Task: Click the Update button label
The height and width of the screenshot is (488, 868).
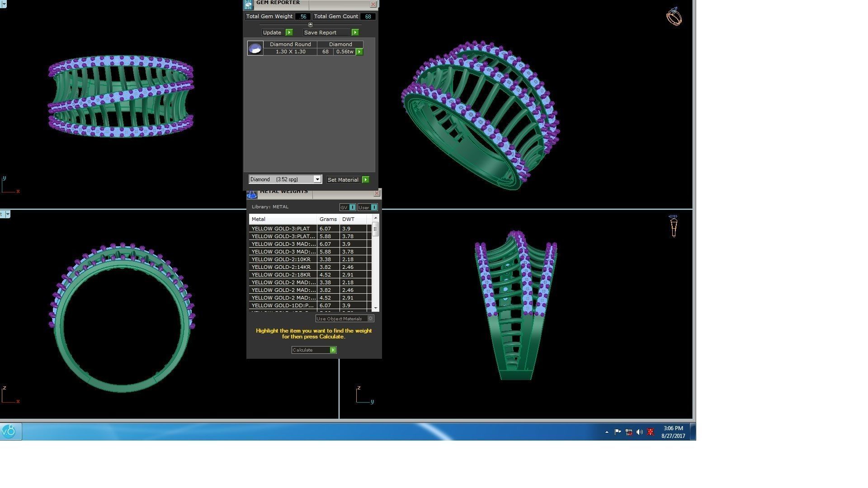Action: point(272,33)
